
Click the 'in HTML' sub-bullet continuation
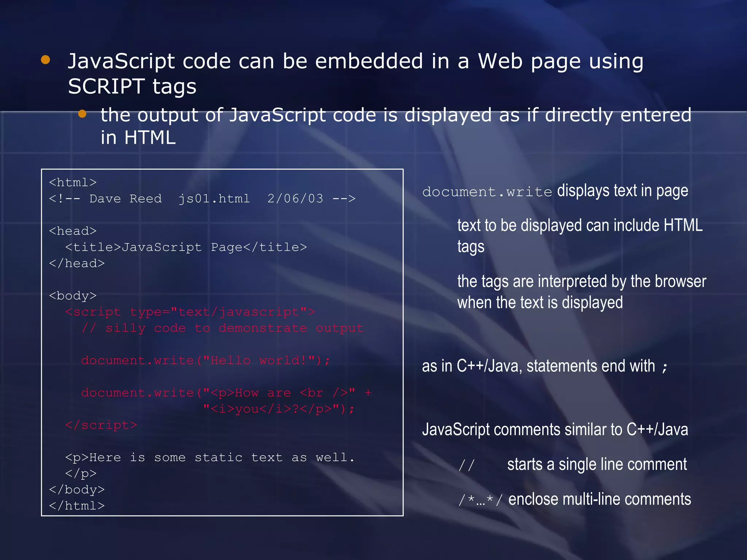click(x=138, y=138)
